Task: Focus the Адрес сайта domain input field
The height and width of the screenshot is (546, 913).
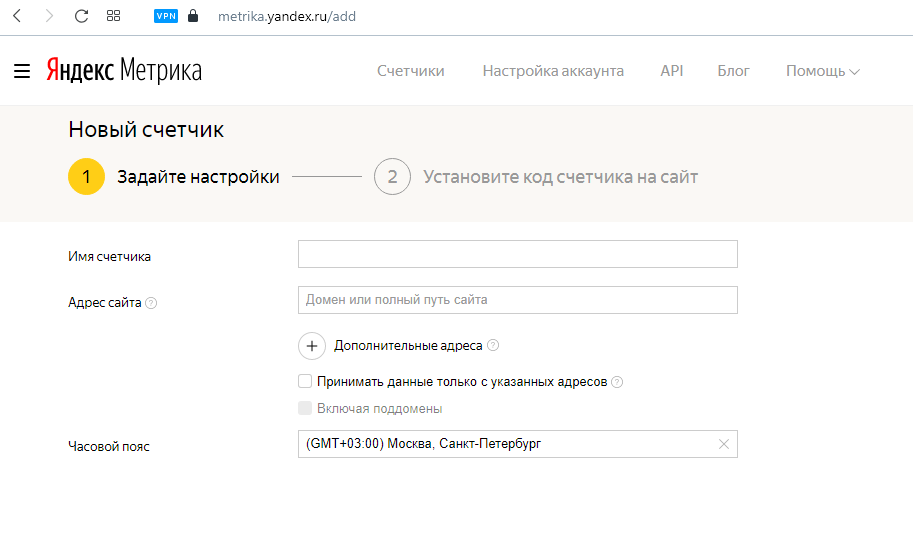Action: pyautogui.click(x=518, y=300)
